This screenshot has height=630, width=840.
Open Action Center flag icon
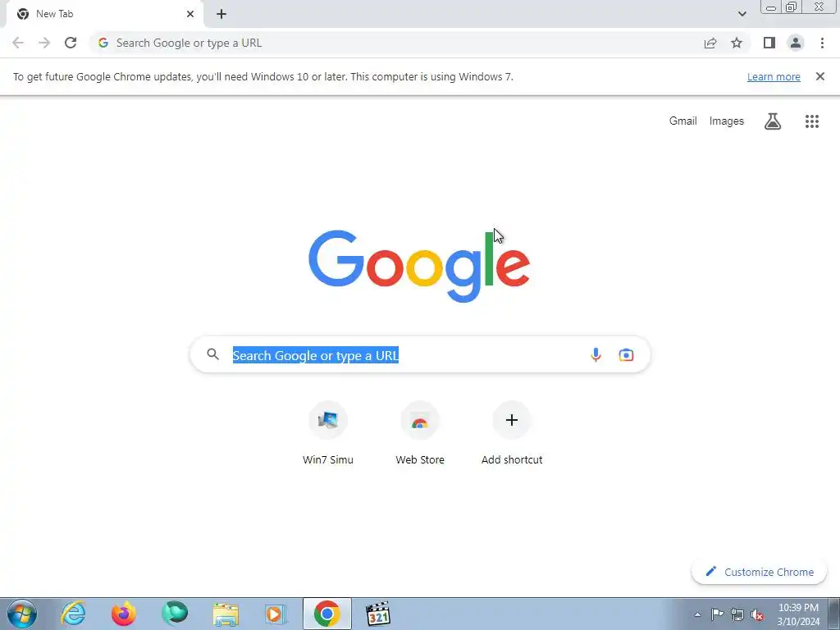[x=717, y=614]
